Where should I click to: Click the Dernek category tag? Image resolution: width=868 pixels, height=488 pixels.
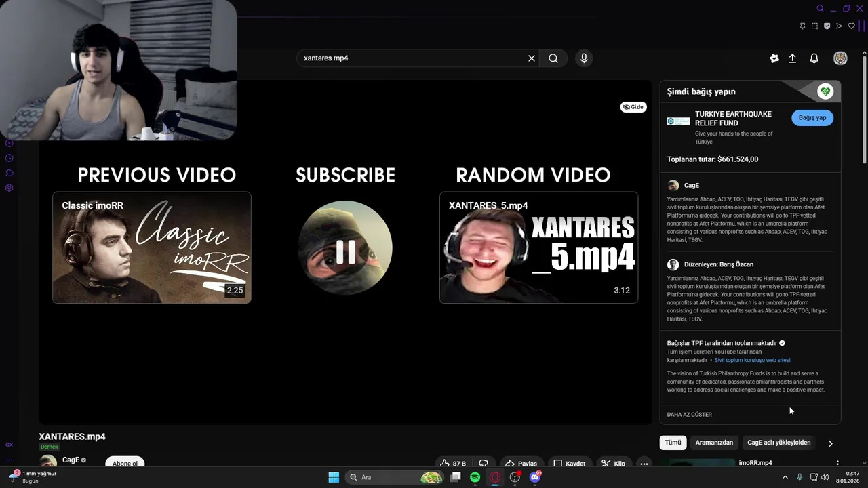pyautogui.click(x=50, y=447)
